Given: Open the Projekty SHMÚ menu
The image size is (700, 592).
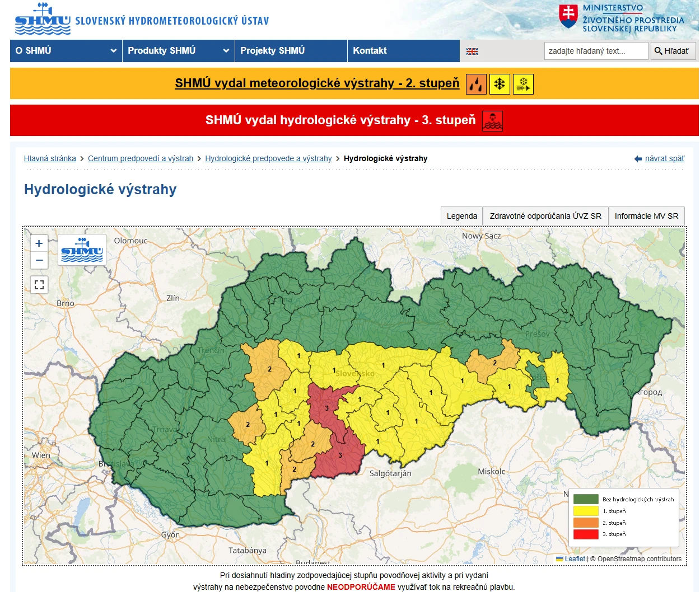Looking at the screenshot, I should [x=273, y=51].
